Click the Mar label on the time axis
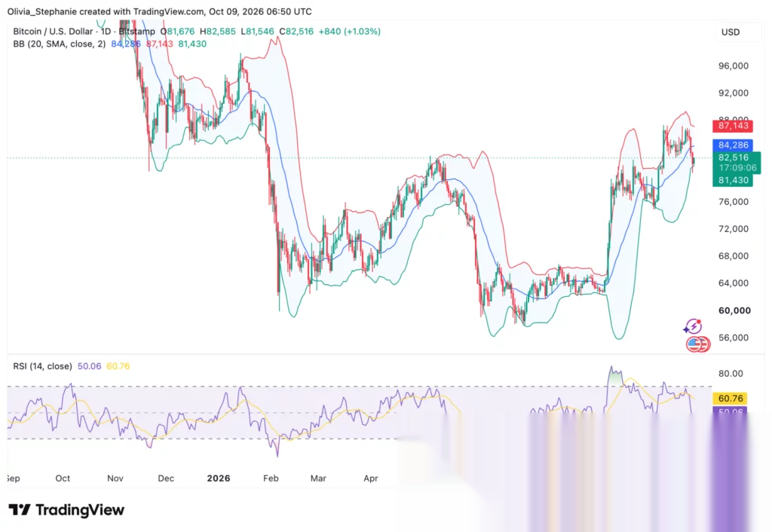This screenshot has height=532, width=772. pos(318,478)
